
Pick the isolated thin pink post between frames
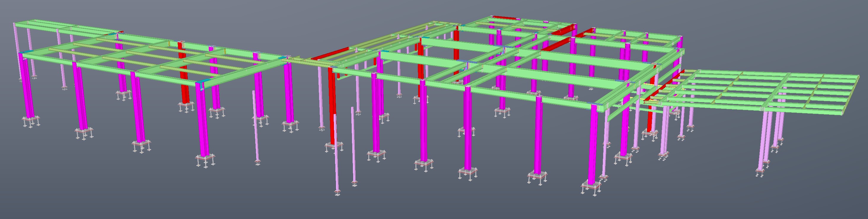[256, 128]
